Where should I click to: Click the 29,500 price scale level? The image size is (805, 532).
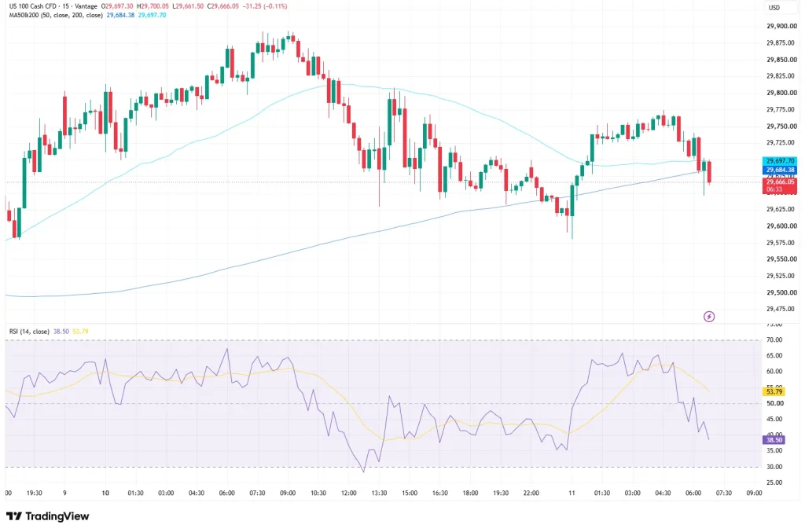781,292
